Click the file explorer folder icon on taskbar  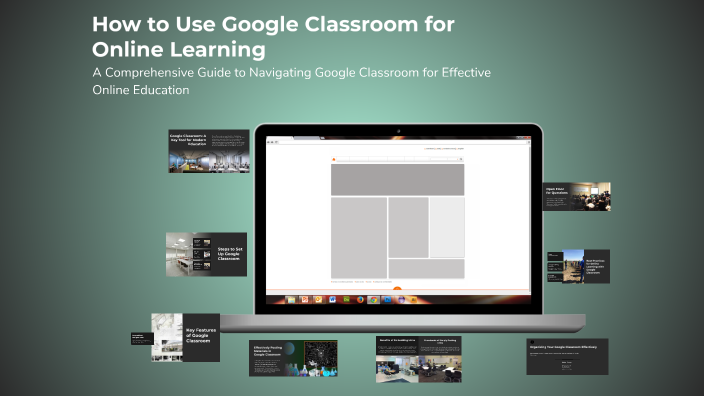click(x=291, y=299)
